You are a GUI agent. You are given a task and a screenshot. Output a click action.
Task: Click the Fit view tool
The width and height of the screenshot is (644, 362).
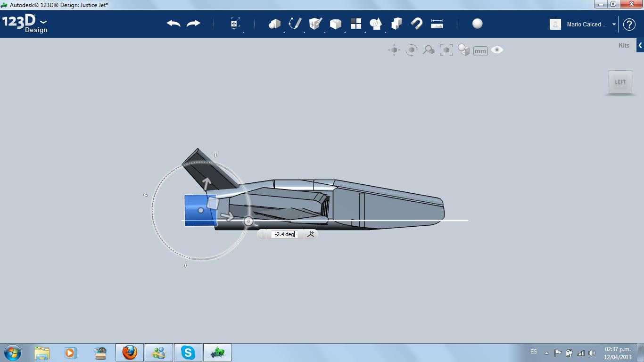[446, 50]
